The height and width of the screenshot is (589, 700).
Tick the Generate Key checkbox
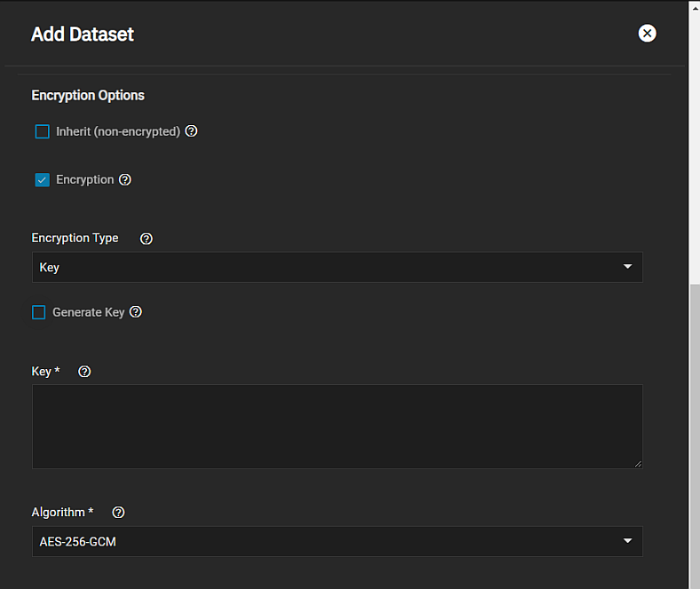(x=39, y=312)
